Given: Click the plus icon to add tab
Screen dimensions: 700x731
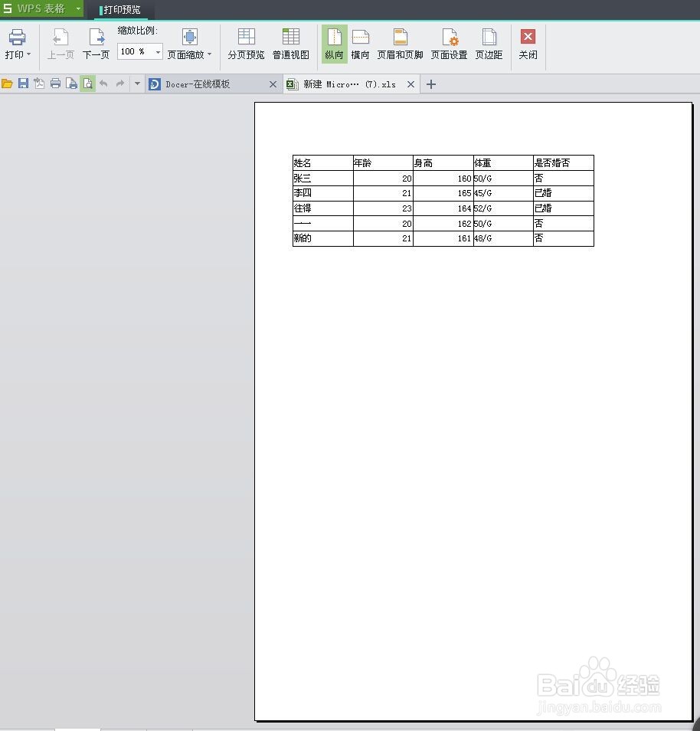Looking at the screenshot, I should coord(431,84).
